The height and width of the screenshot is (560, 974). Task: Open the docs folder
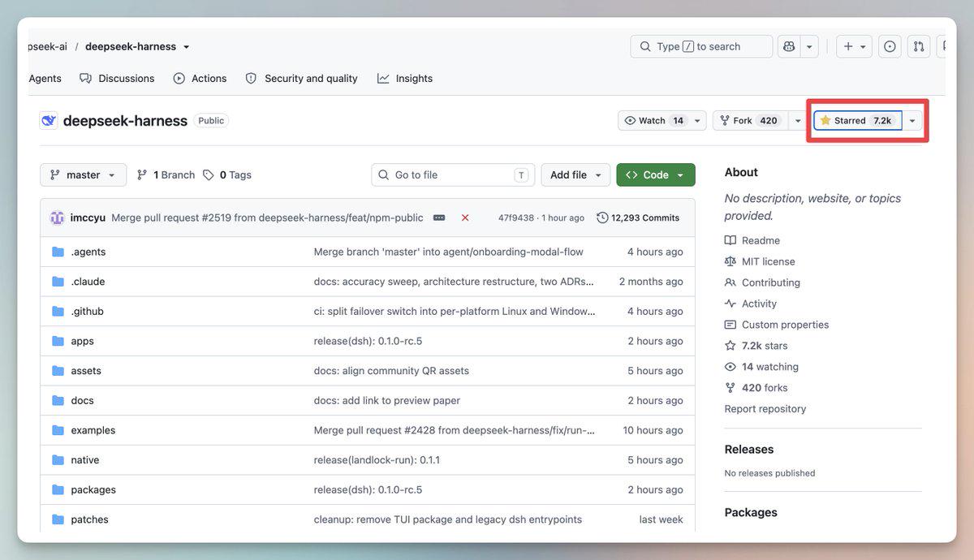[82, 401]
